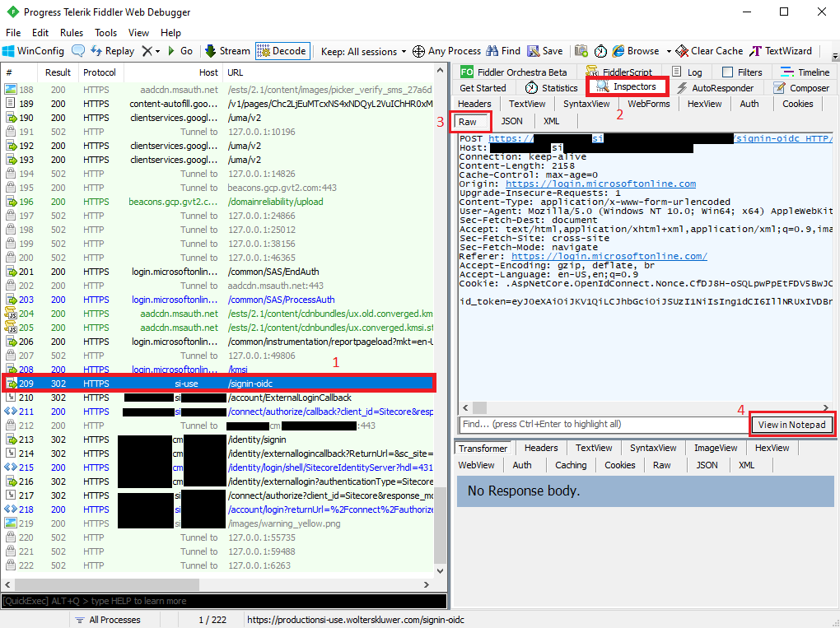Click the Result column header

pyautogui.click(x=58, y=72)
